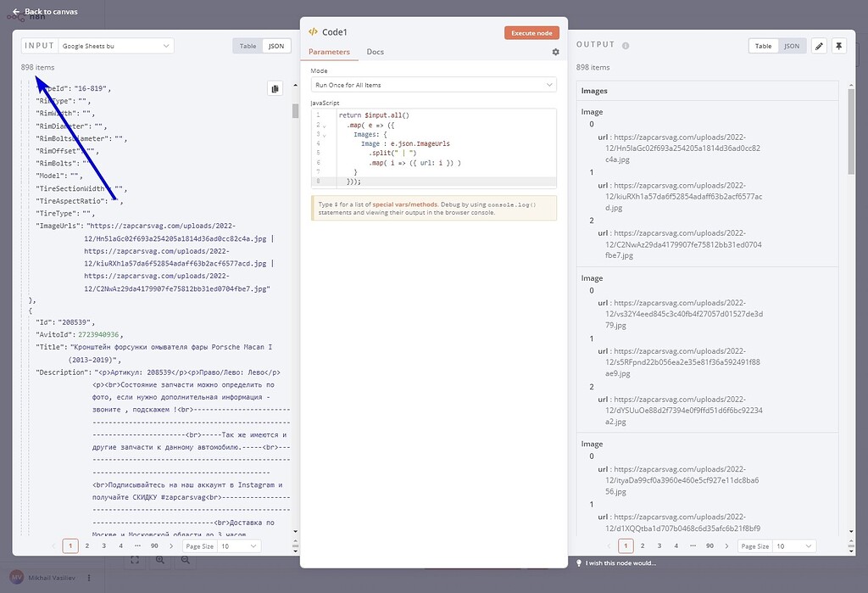Zoom out on the canvas

click(186, 559)
